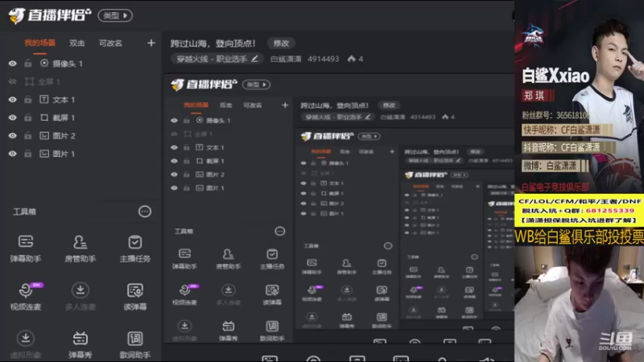Click the room number 4914493 in main header

[324, 59]
